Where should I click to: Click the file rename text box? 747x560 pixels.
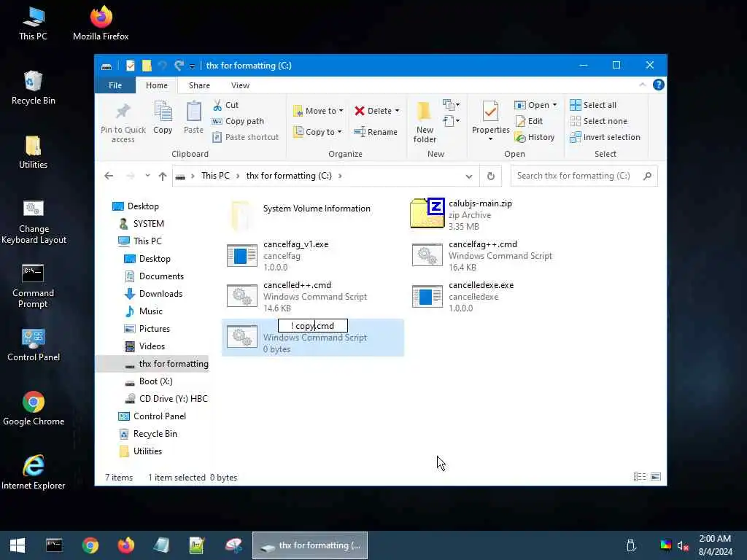[312, 326]
